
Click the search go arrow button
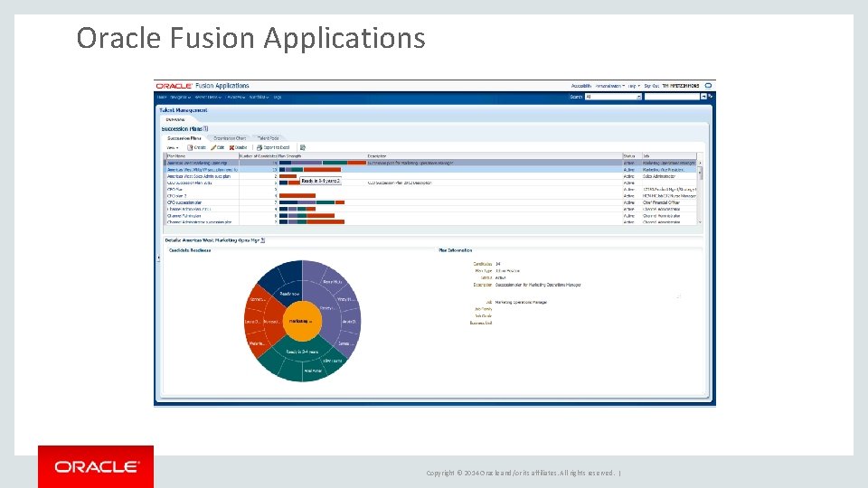(703, 97)
